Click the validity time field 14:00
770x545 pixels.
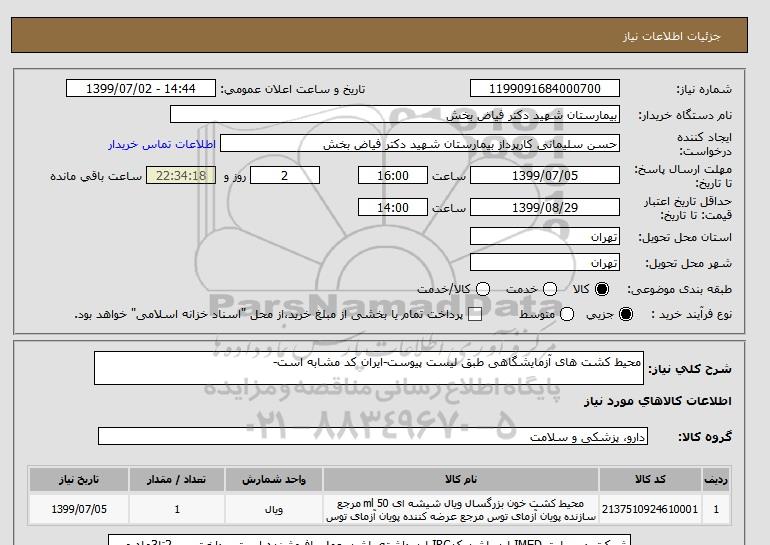click(393, 207)
